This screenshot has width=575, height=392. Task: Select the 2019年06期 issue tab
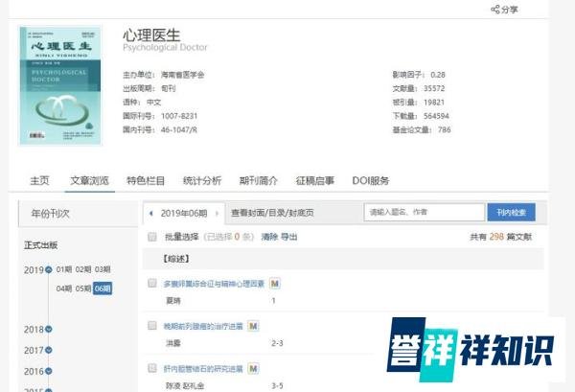click(x=184, y=213)
